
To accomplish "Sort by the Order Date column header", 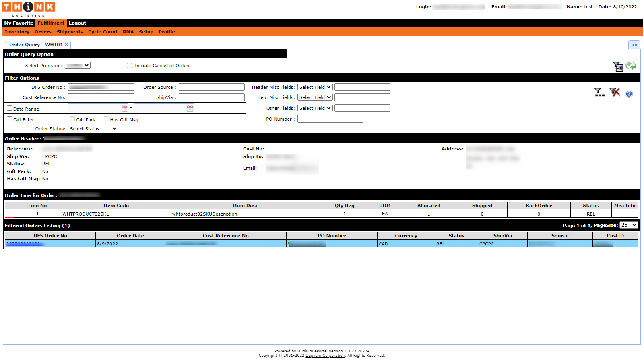I will [x=130, y=235].
